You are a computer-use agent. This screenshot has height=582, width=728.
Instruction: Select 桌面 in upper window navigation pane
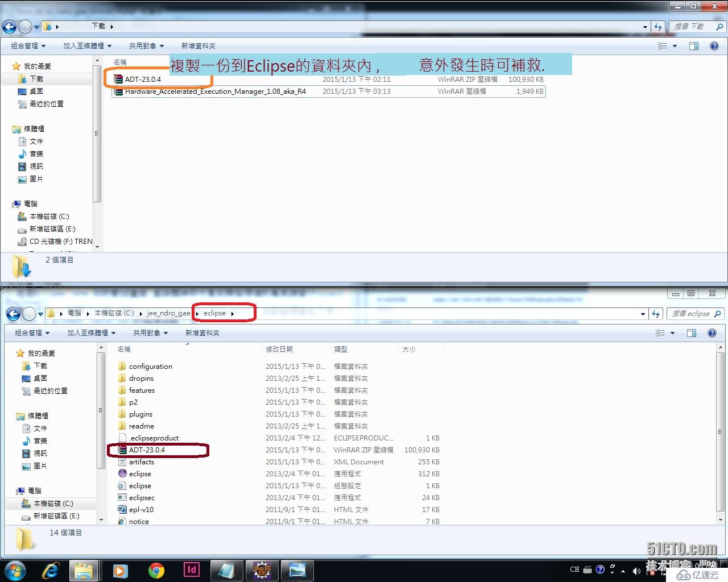point(36,92)
